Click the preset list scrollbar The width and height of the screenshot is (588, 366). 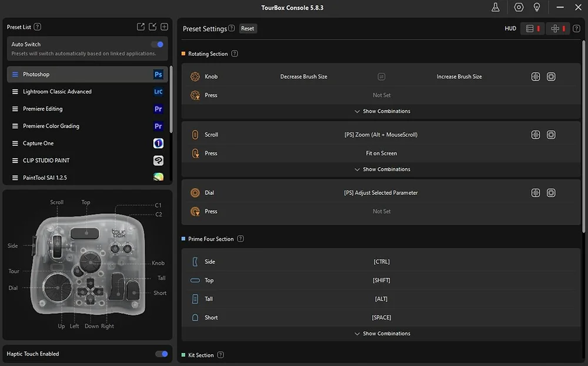[171, 99]
